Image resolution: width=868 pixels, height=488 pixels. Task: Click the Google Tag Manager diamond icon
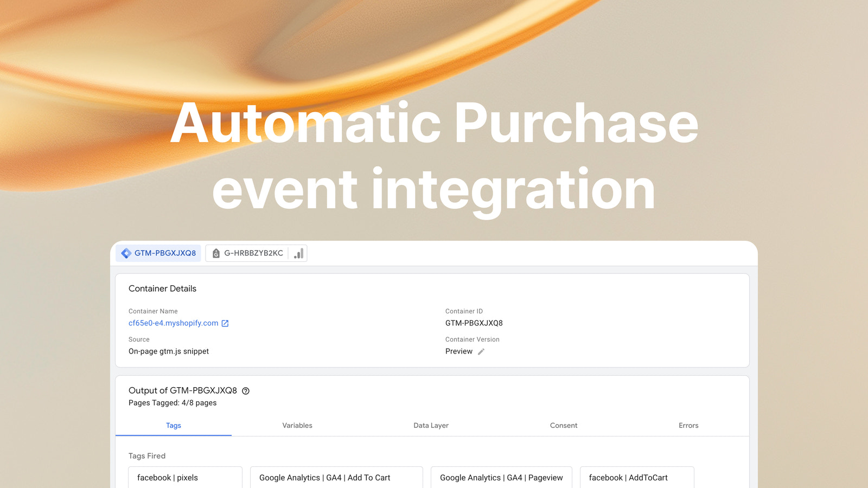click(x=126, y=253)
